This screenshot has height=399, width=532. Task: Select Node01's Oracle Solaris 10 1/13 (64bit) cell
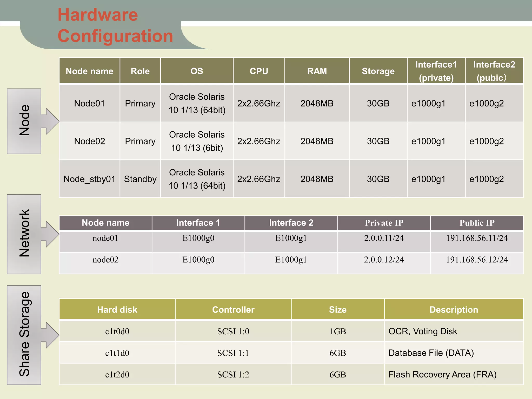[x=197, y=103]
